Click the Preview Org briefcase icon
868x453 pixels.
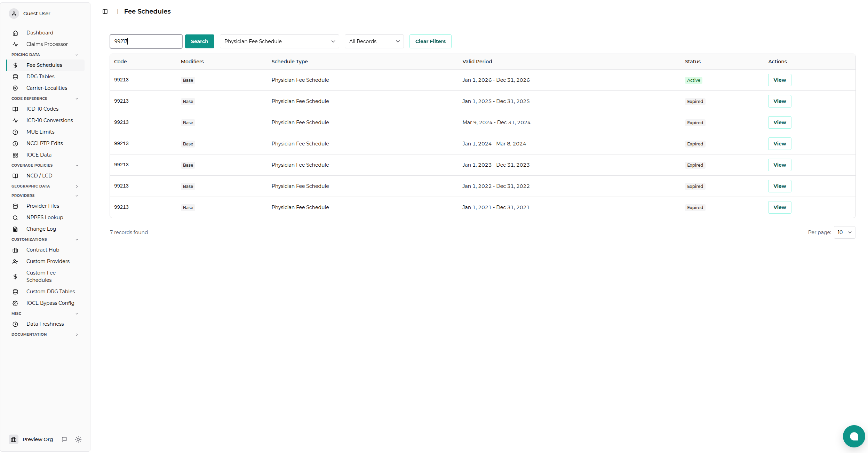pos(14,439)
